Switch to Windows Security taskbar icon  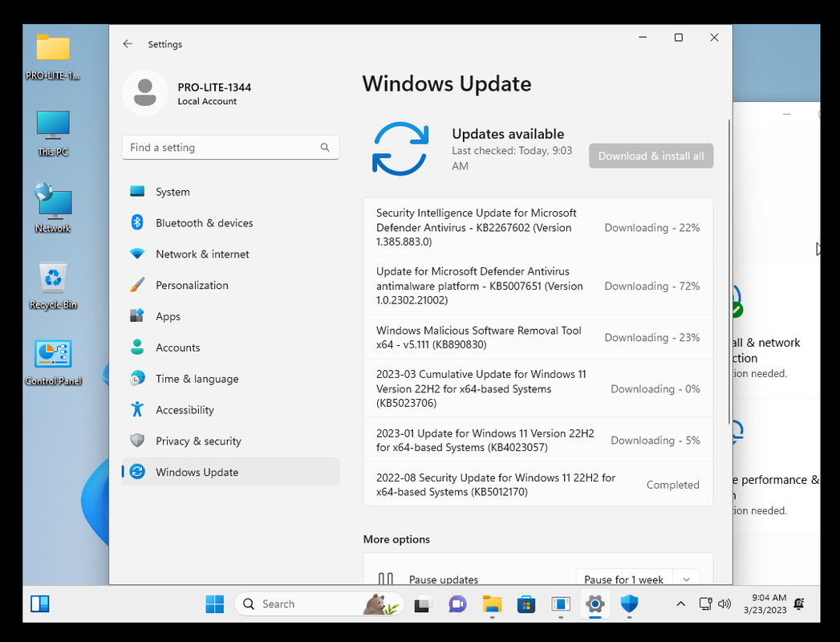(x=629, y=604)
